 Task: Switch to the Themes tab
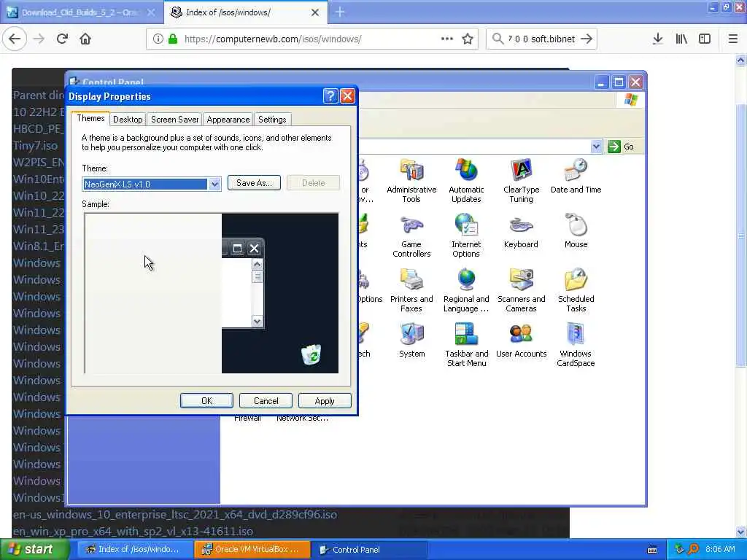tap(90, 118)
